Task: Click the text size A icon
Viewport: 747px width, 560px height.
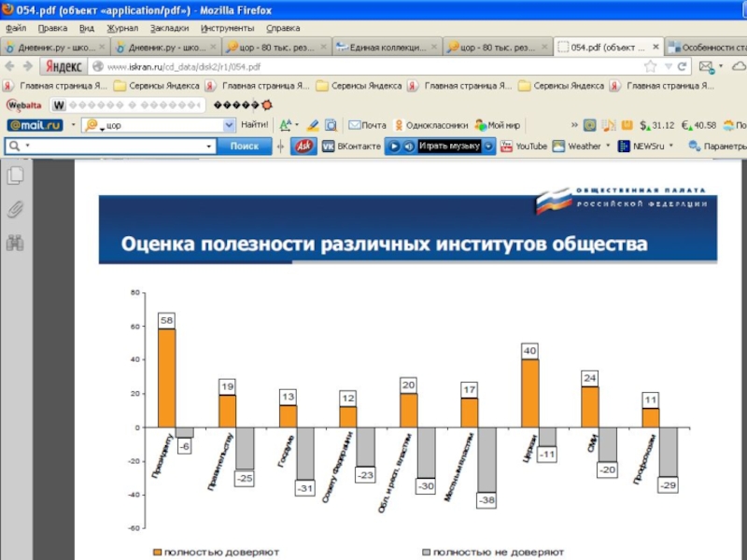Action: click(x=286, y=125)
